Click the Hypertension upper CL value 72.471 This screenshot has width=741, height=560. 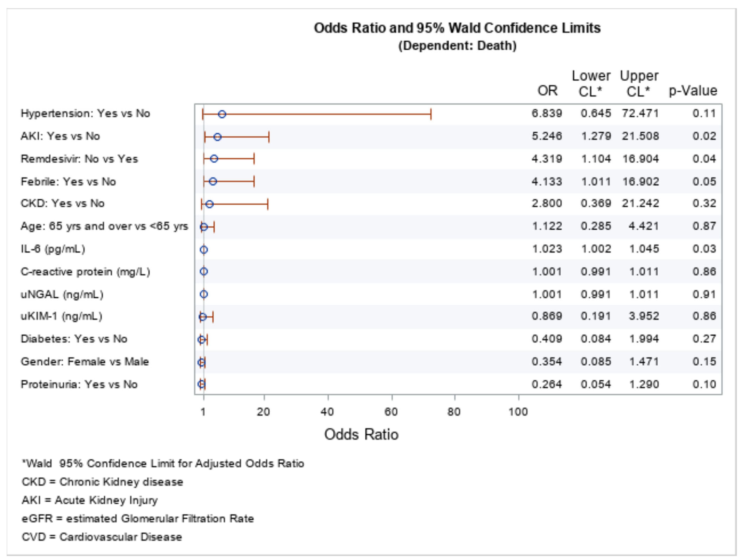[640, 113]
